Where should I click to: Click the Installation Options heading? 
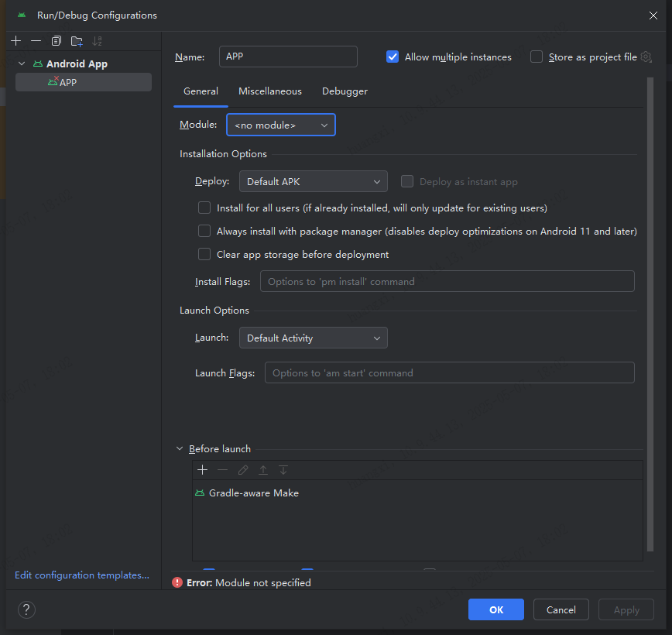223,154
